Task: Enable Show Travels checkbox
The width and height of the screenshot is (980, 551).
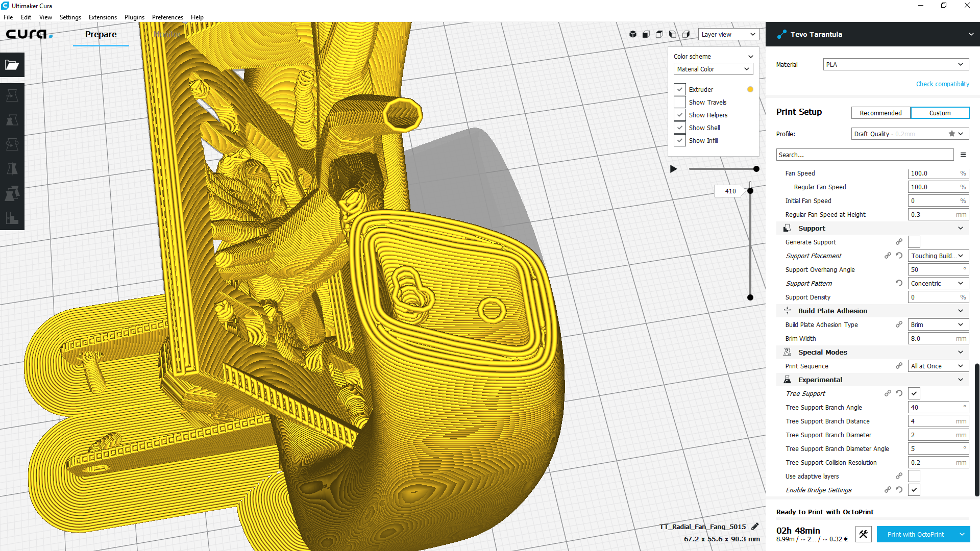Action: pos(680,102)
